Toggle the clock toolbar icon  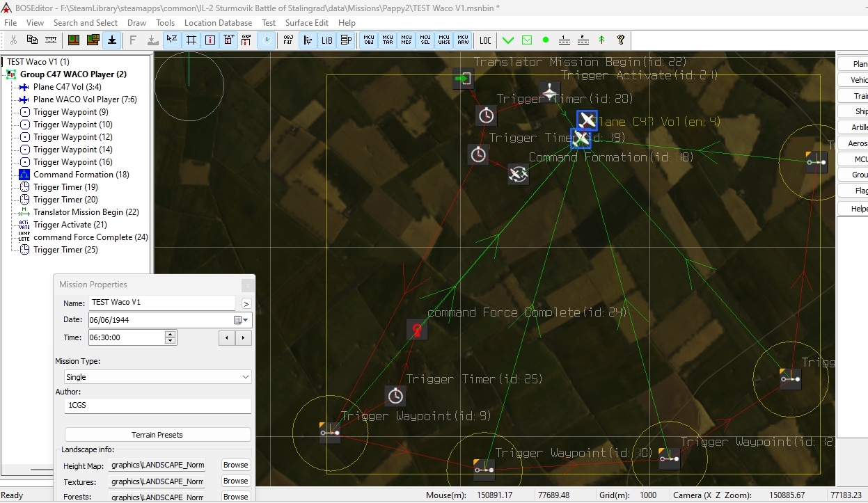point(267,40)
